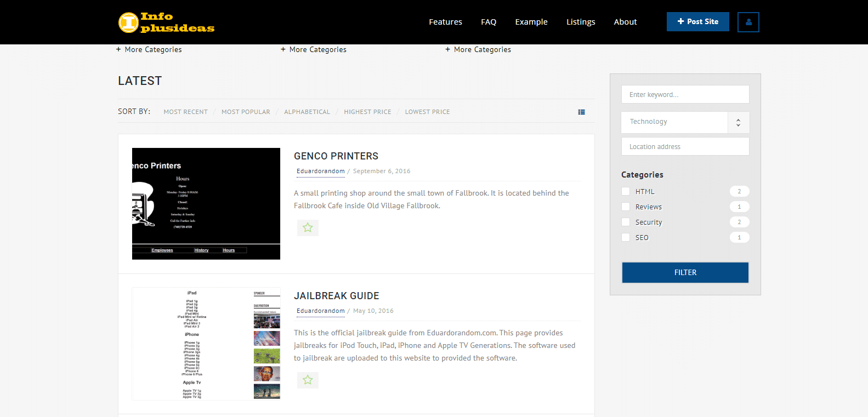The height and width of the screenshot is (417, 868).
Task: Open the user account icon button
Action: 748,22
